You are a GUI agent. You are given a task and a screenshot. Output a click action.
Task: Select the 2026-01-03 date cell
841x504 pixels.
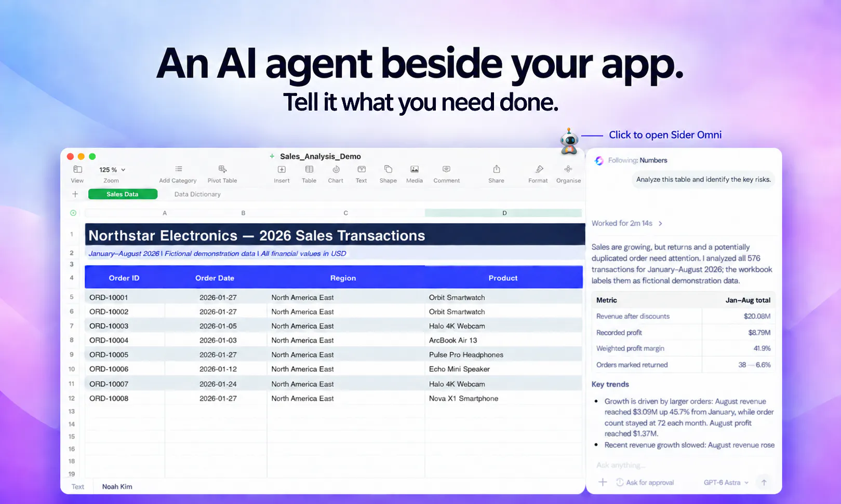tap(216, 340)
